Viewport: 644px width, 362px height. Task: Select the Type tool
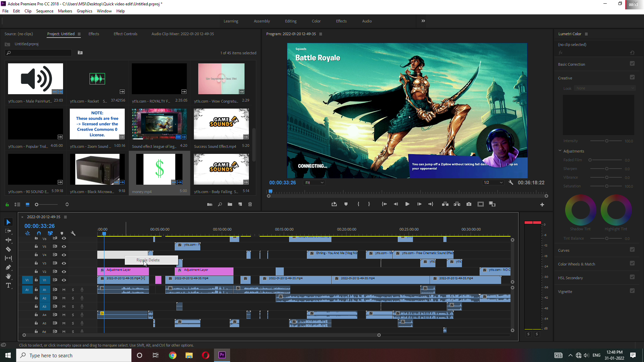coord(8,286)
